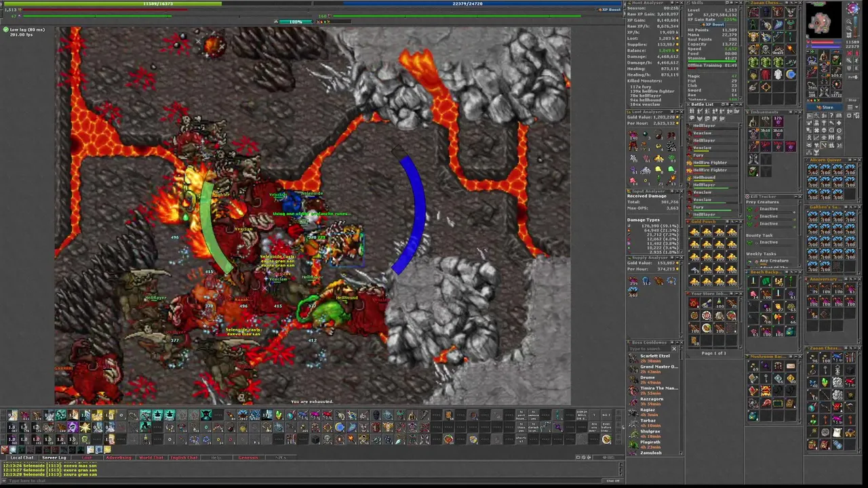Open the Advertising chat tab
This screenshot has height=488, width=868.
(119, 457)
